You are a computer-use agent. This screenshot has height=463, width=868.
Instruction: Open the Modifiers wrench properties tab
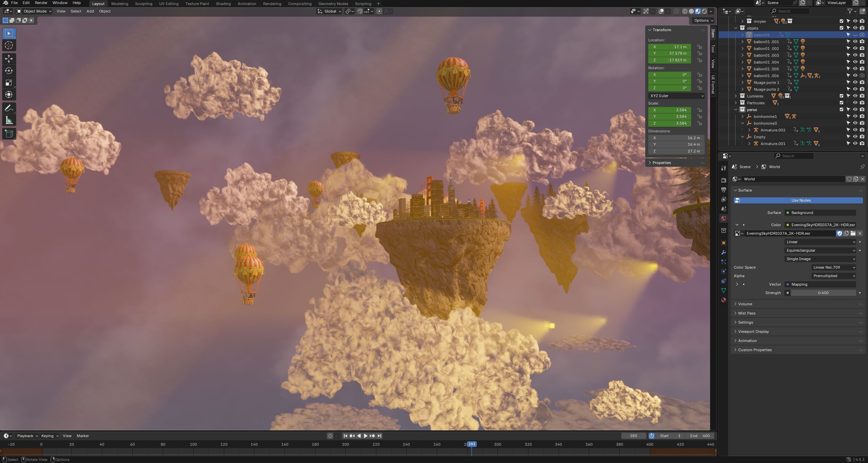point(724,252)
